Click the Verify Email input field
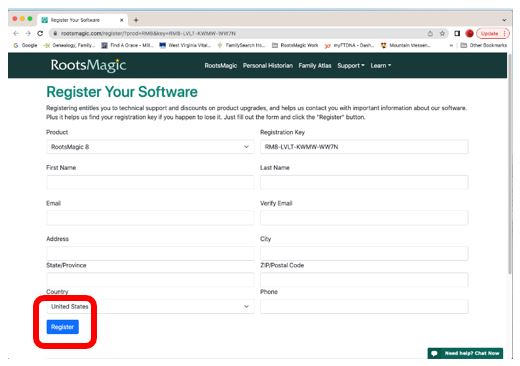 (x=364, y=218)
